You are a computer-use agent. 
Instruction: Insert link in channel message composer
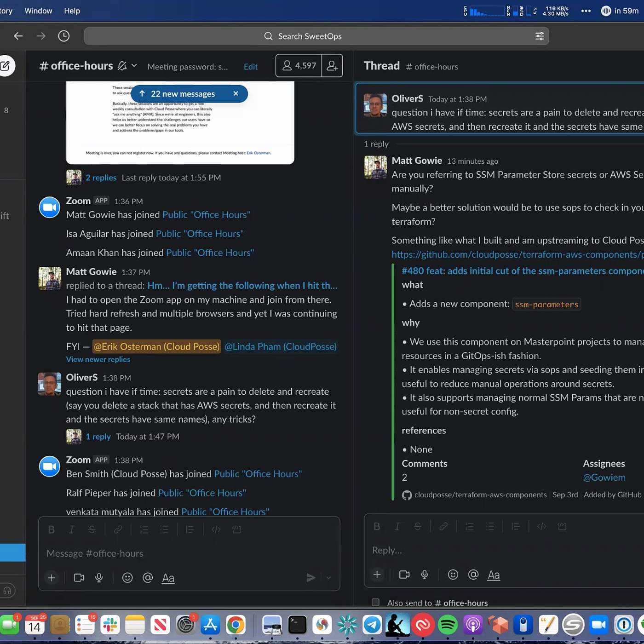coord(118,529)
